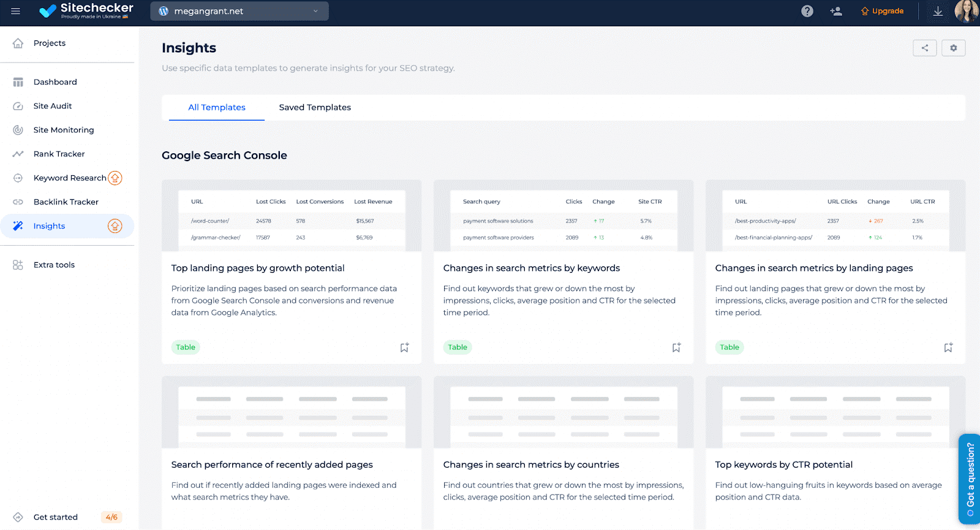The image size is (980, 530).
Task: Click upgrade badge beside Insights
Action: pos(115,226)
